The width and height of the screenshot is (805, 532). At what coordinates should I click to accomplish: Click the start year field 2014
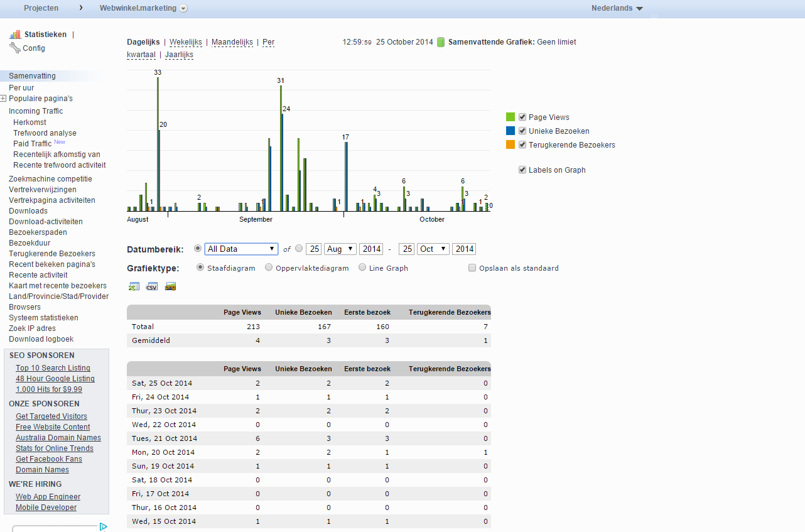click(371, 249)
